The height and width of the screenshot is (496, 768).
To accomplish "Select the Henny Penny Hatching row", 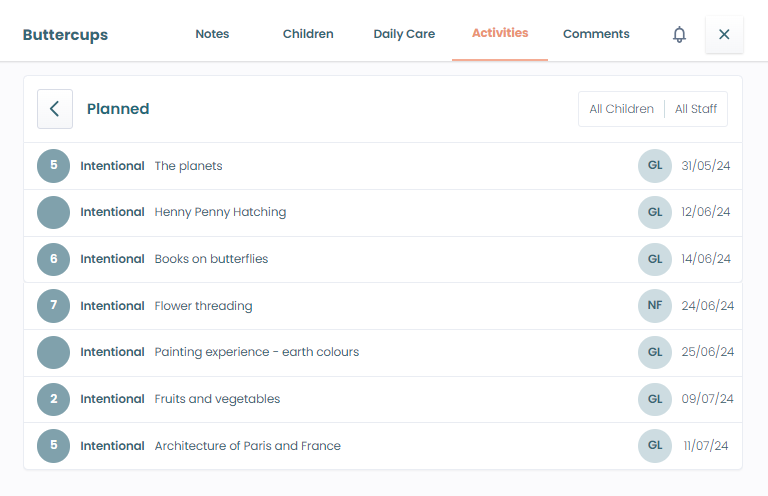I will pos(220,212).
